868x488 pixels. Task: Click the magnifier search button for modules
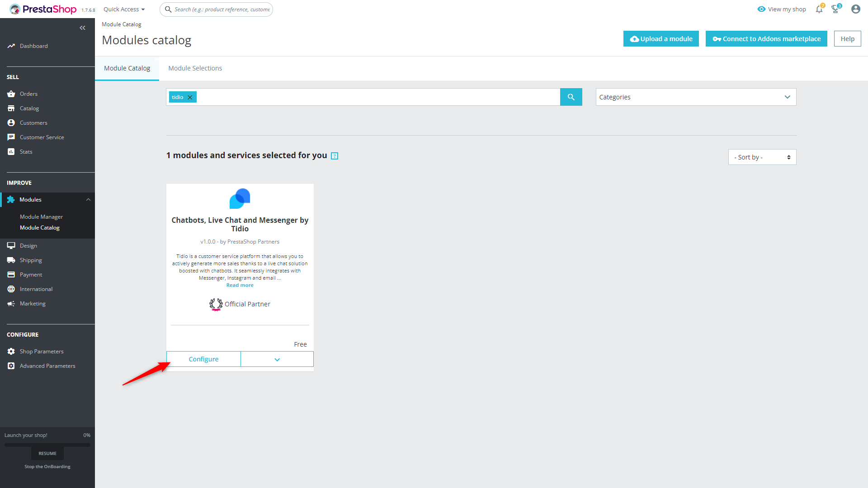[571, 97]
